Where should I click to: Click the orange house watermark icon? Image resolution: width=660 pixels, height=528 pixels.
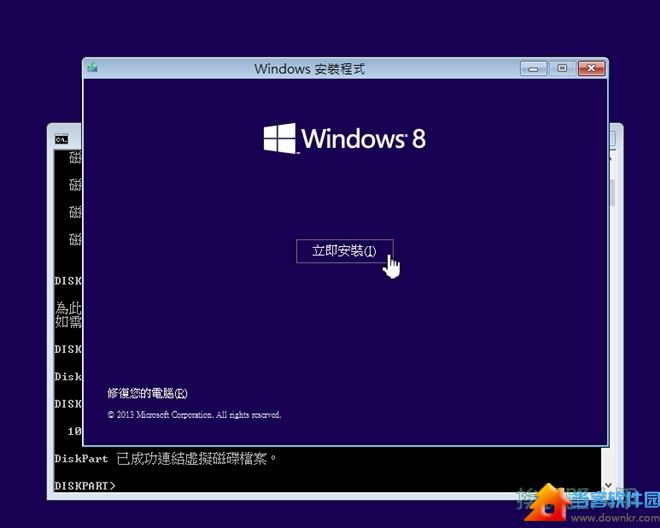tap(549, 501)
